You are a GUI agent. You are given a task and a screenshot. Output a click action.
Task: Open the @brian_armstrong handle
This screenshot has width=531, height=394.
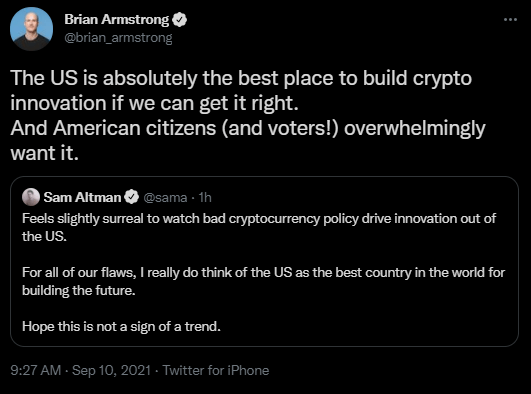119,38
